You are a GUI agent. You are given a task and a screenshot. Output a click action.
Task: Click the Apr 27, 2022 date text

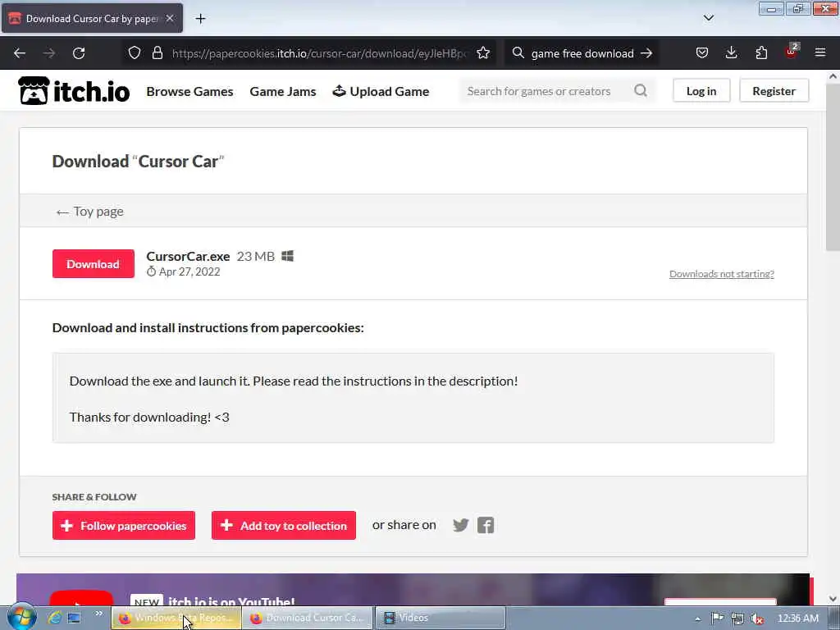coord(189,272)
